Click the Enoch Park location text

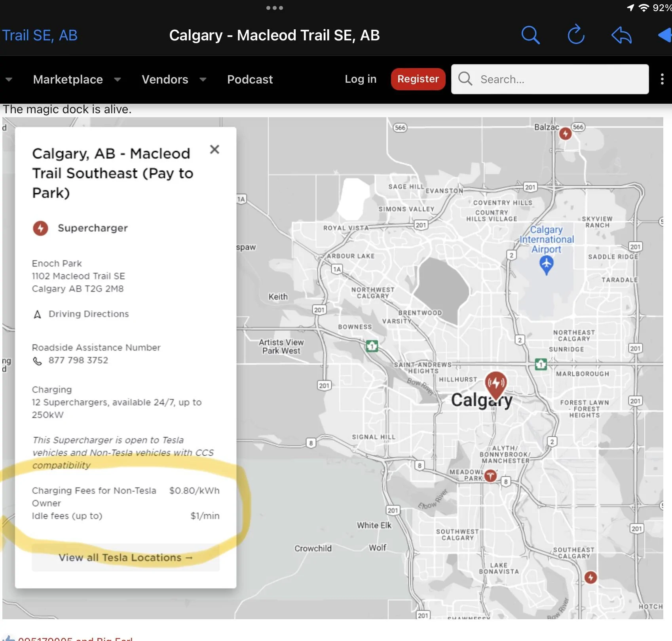(57, 263)
